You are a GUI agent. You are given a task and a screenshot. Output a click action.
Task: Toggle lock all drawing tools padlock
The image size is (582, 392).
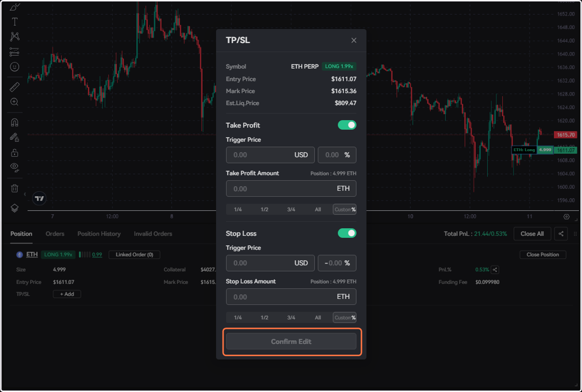point(15,153)
